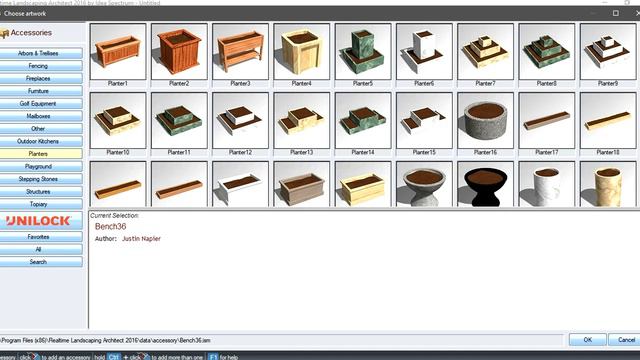
Task: Show the Golf Equipment category
Action: (x=41, y=104)
